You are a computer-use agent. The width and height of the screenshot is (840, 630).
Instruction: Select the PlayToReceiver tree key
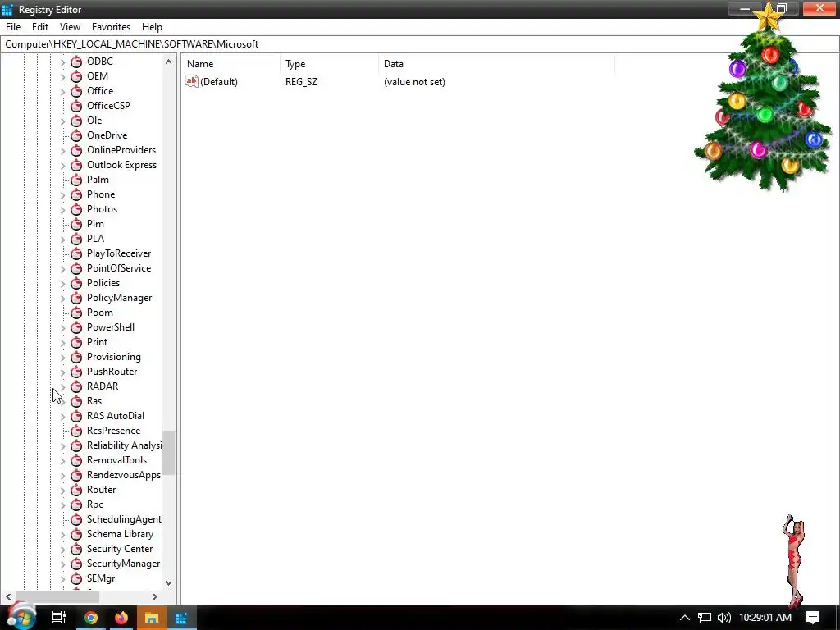[x=119, y=254]
